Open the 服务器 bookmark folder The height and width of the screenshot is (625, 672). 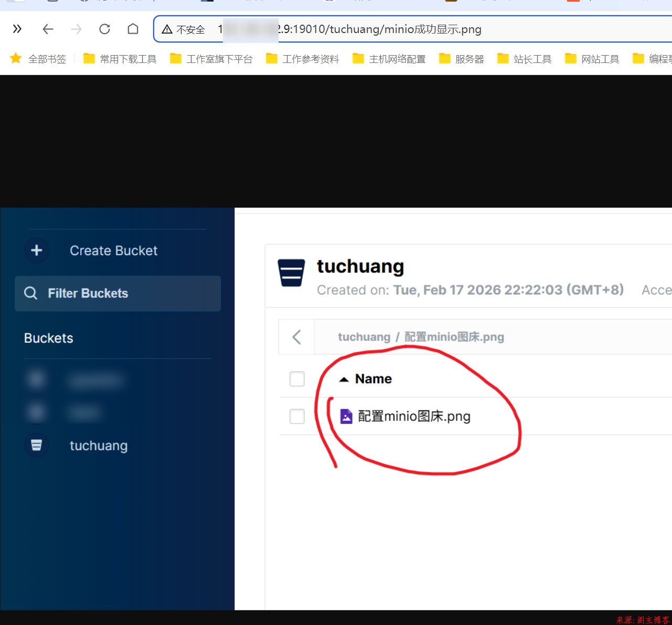[x=462, y=59]
